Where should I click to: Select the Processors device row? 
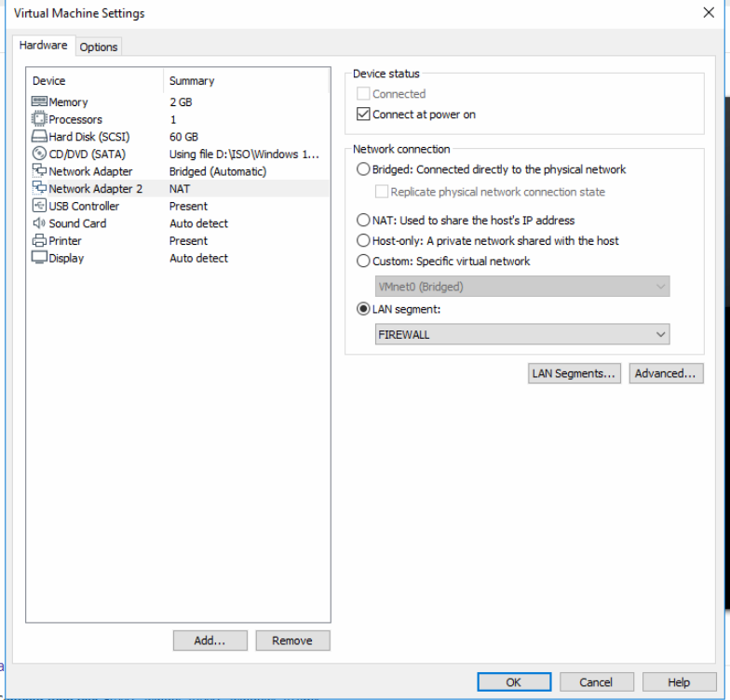pyautogui.click(x=178, y=119)
